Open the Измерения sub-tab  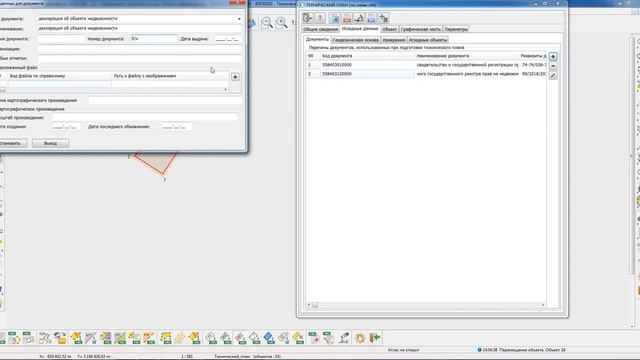coord(394,40)
